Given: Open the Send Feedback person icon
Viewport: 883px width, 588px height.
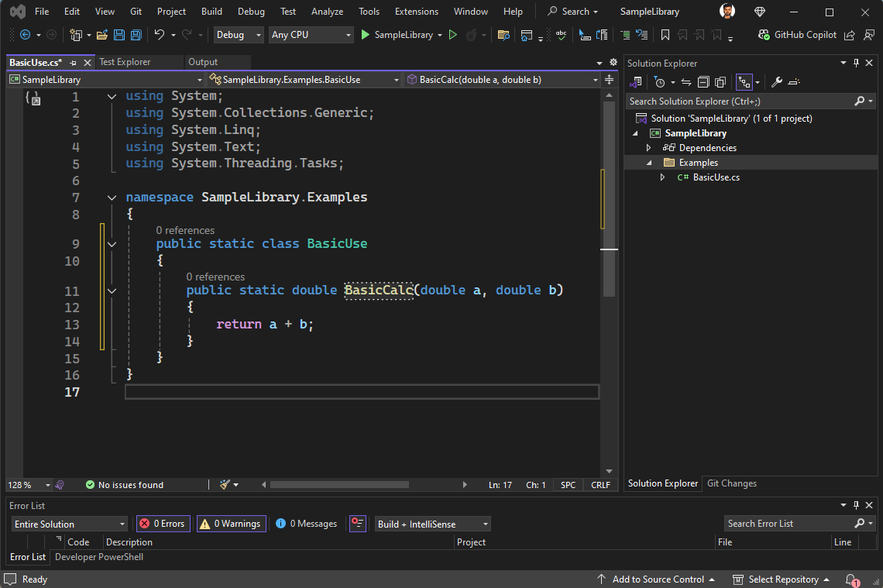Looking at the screenshot, I should (869, 35).
